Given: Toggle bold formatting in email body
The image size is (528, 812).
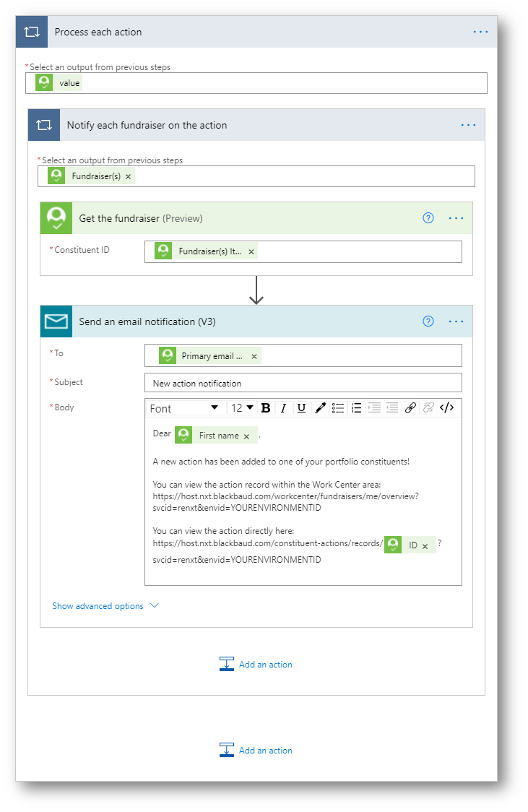Looking at the screenshot, I should pos(266,408).
